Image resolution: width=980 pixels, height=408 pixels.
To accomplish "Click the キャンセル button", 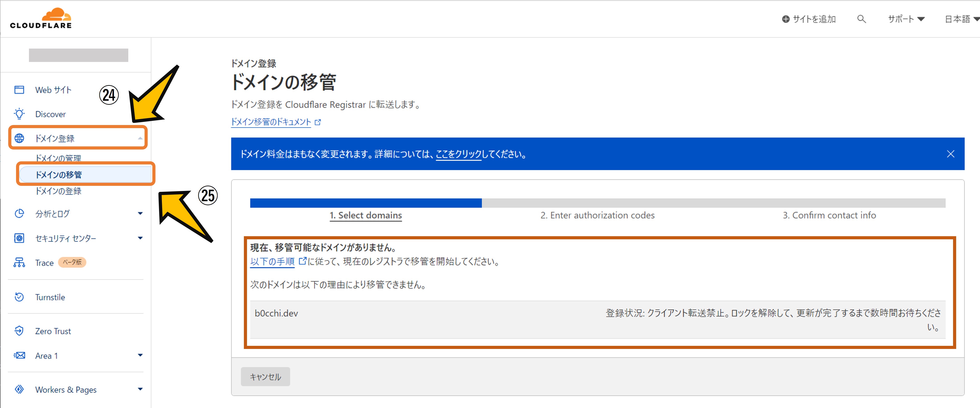I will pyautogui.click(x=265, y=377).
